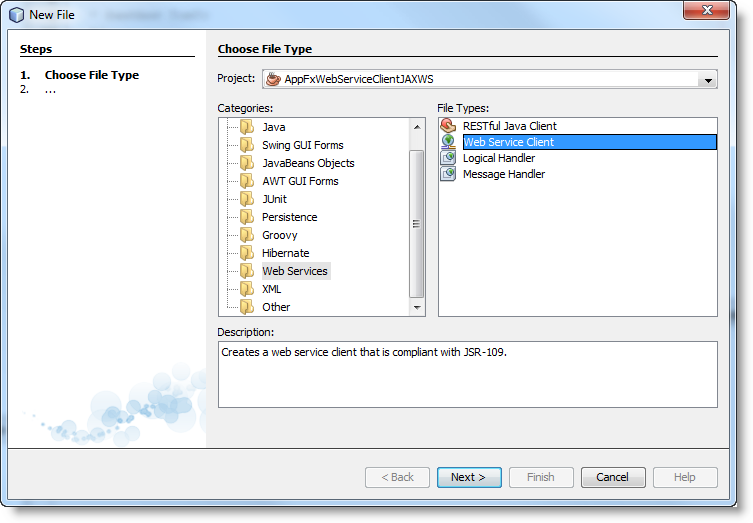Viewport: 753px width, 523px height.
Task: Click the RESTful Java Client icon
Action: click(448, 126)
